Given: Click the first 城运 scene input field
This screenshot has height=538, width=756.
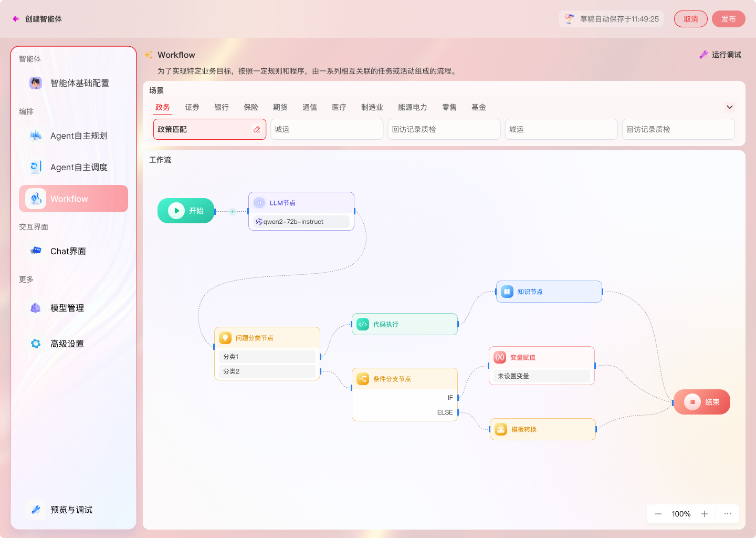Looking at the screenshot, I should click(x=327, y=129).
